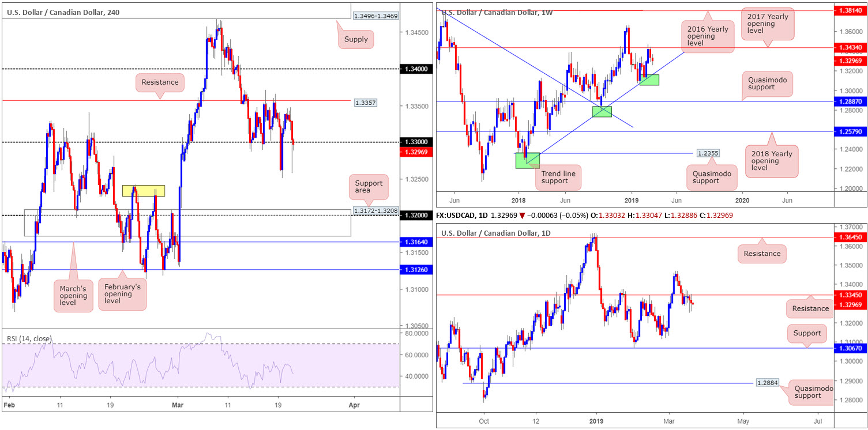
Task: Click March's opening level callout
Action: click(73, 296)
